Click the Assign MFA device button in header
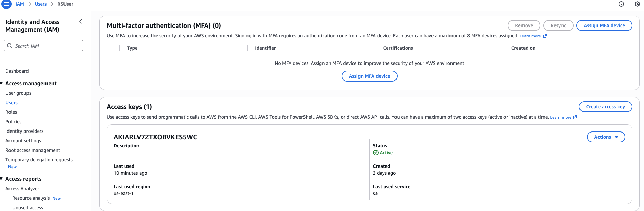The image size is (644, 211). (604, 25)
